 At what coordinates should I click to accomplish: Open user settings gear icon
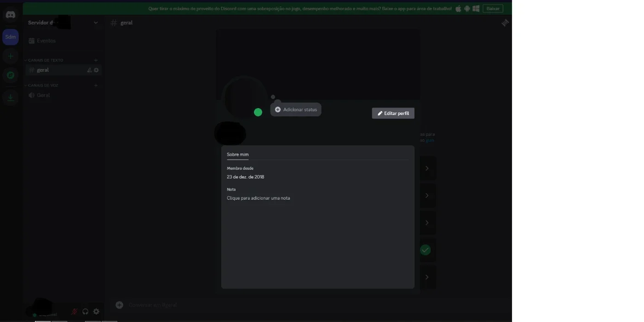pyautogui.click(x=96, y=311)
